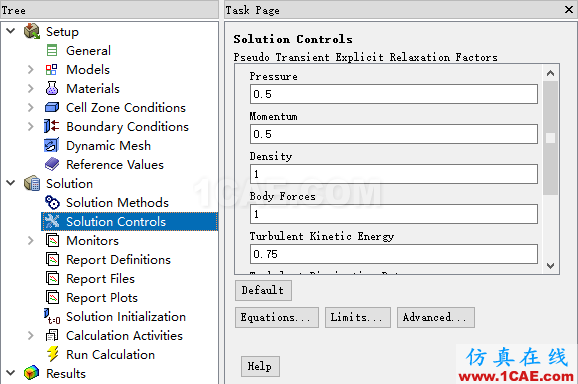Open the Equations... dialog
The image size is (578, 384).
277,317
